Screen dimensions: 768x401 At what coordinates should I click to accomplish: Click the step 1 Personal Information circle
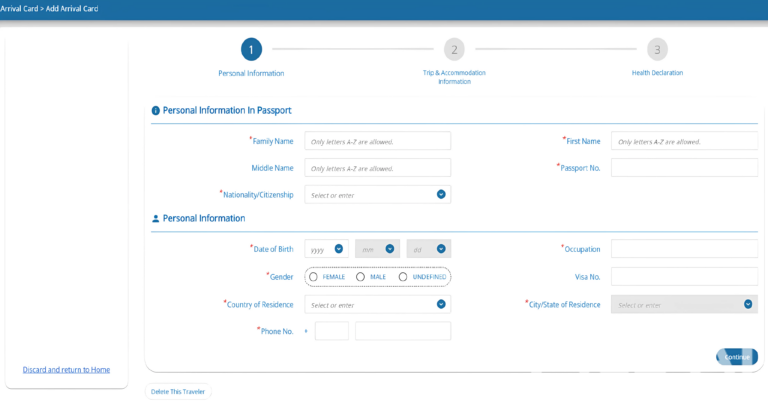pyautogui.click(x=251, y=49)
